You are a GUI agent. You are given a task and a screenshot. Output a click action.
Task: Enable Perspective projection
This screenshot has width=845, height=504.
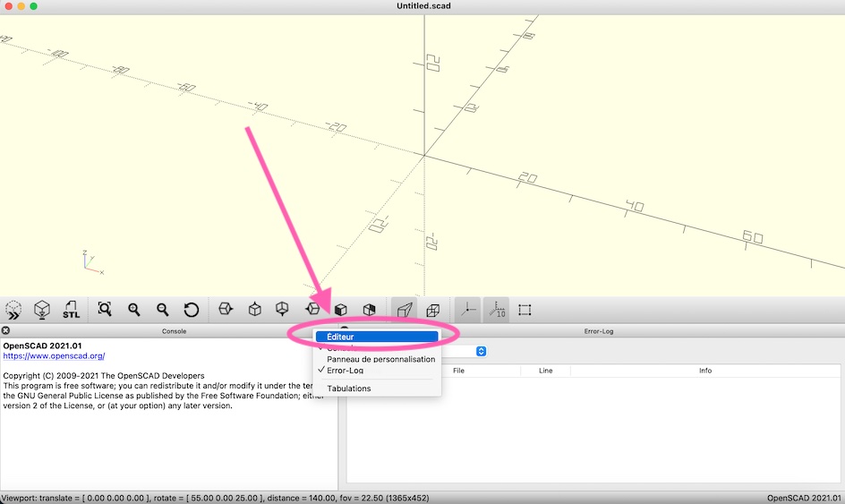(405, 310)
